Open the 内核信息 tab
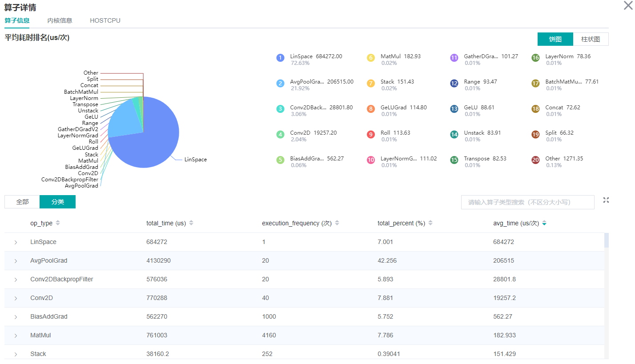Viewport: 635px width, 364px height. point(60,20)
